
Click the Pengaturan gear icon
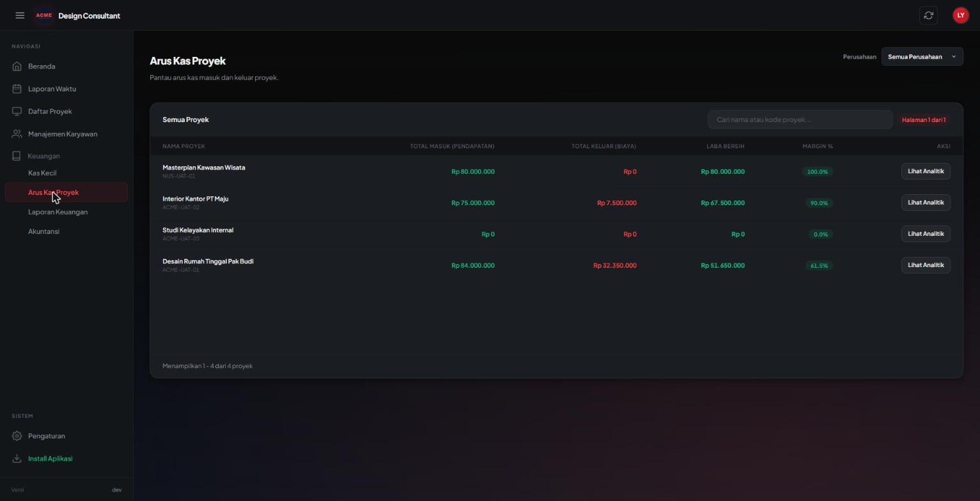17,436
